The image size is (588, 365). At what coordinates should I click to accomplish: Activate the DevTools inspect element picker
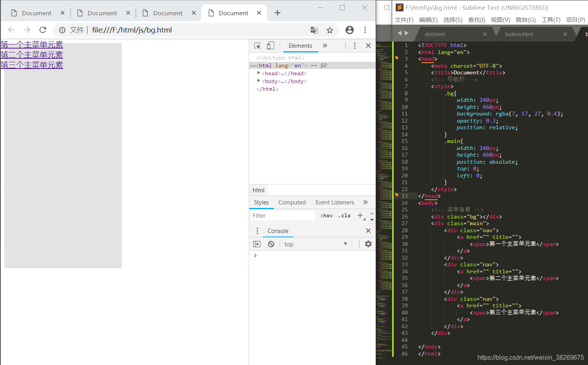click(257, 46)
